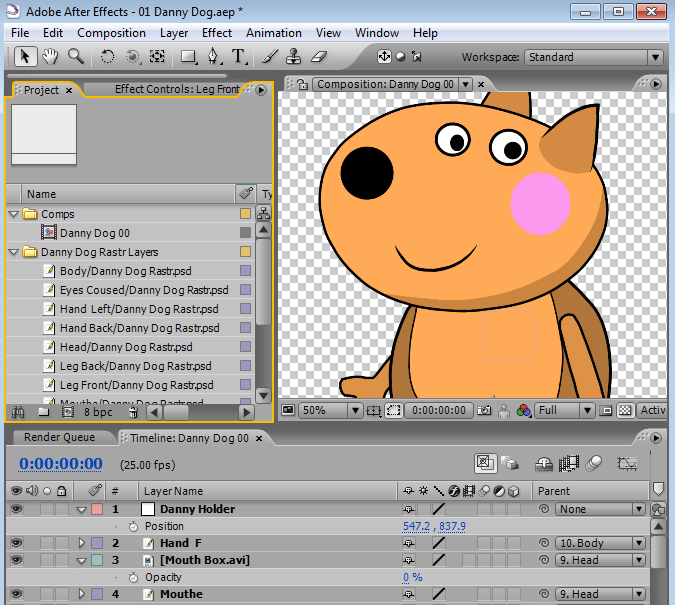
Task: Select the Selection arrow tool
Action: coord(25,56)
